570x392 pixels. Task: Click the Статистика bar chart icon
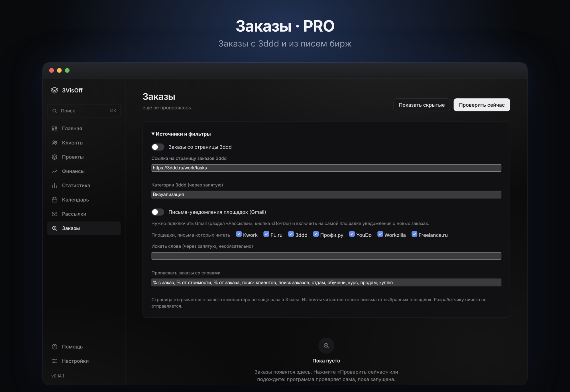pos(54,185)
